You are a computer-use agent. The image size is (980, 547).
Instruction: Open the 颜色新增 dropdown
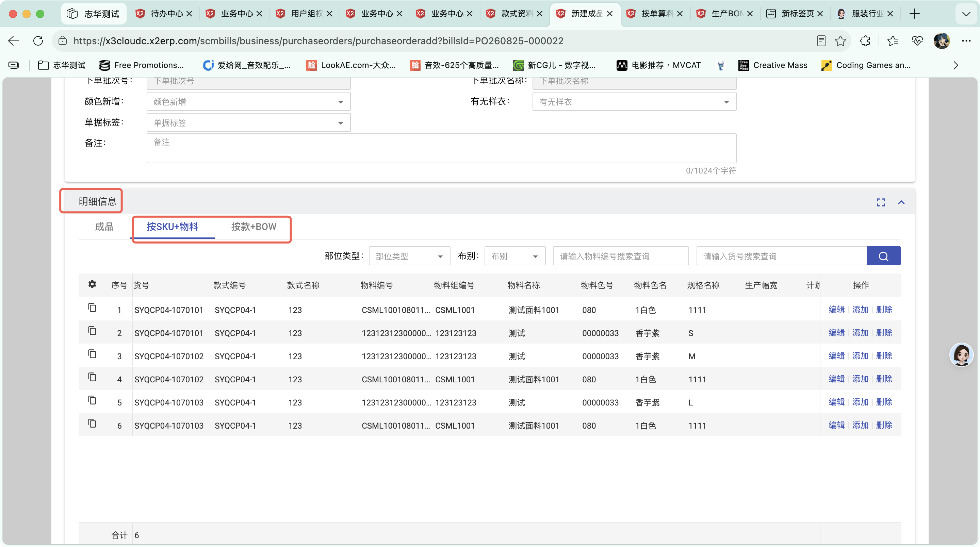tap(248, 102)
